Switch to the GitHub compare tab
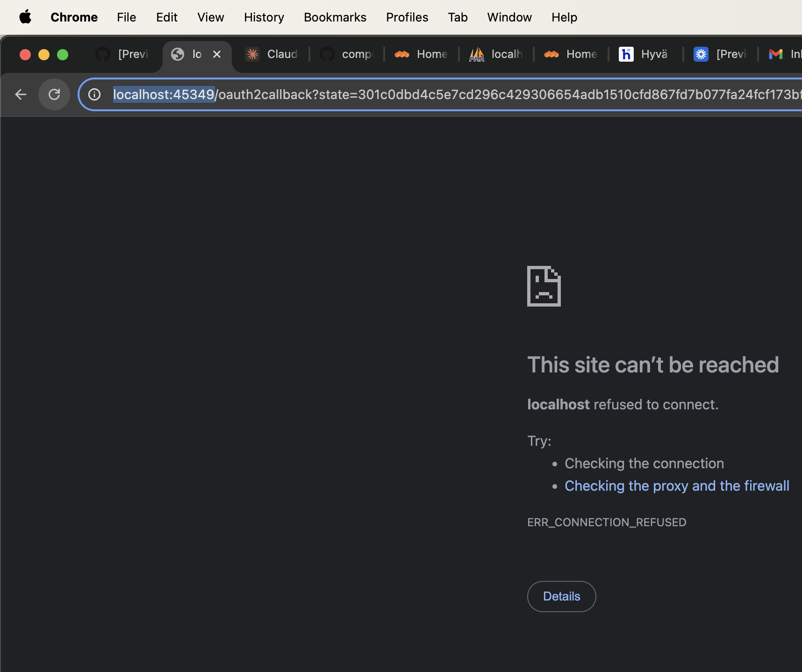802x672 pixels. click(348, 54)
